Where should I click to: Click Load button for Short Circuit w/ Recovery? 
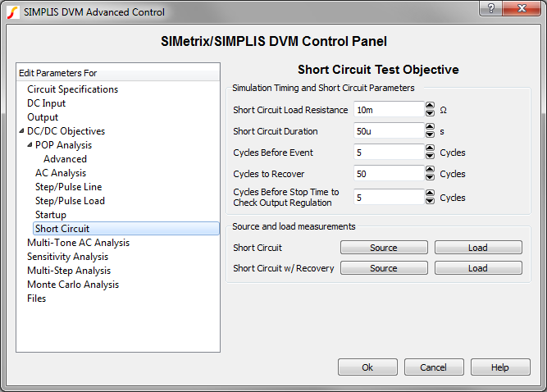pyautogui.click(x=477, y=268)
